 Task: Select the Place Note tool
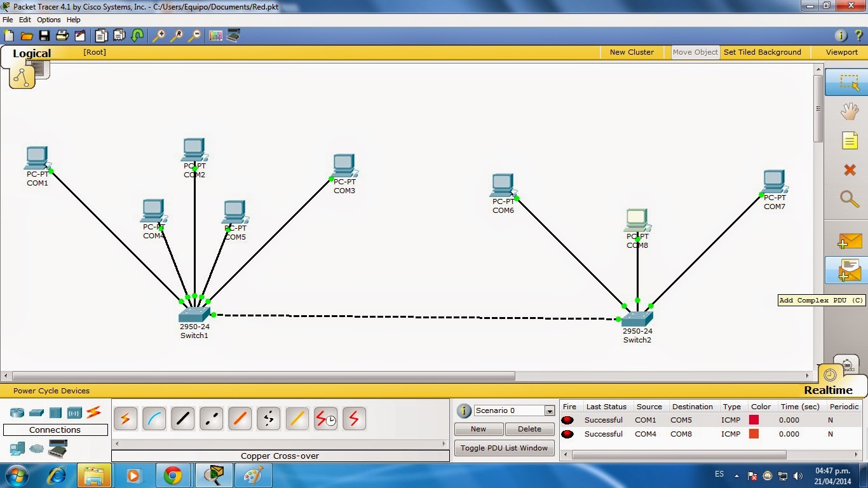coord(850,140)
